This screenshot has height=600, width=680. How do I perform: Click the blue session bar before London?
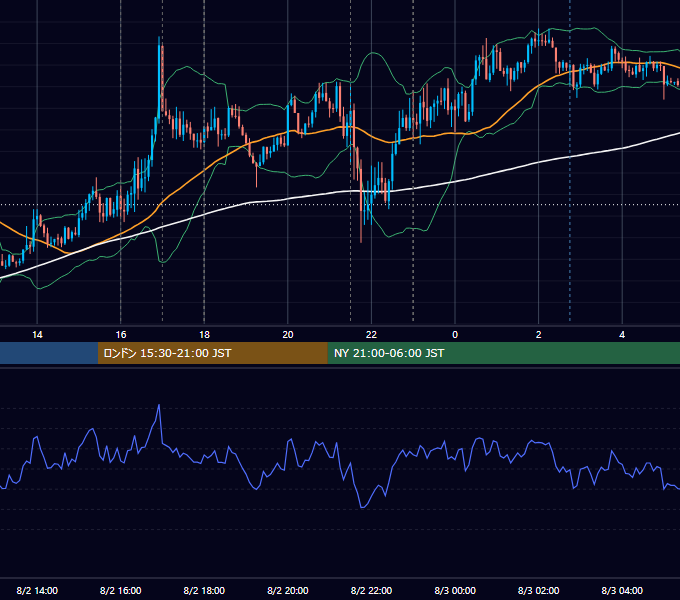[49, 353]
